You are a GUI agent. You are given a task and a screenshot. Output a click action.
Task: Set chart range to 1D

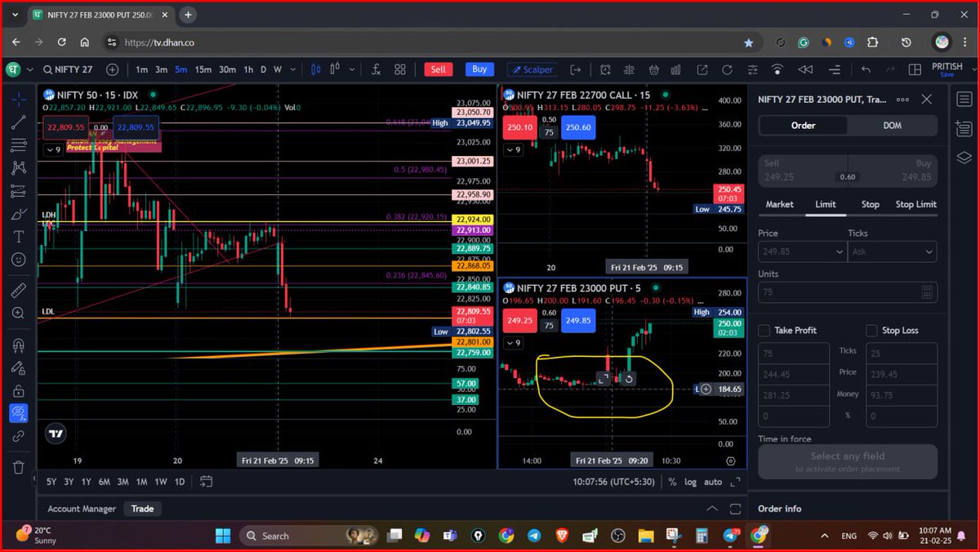point(180,482)
